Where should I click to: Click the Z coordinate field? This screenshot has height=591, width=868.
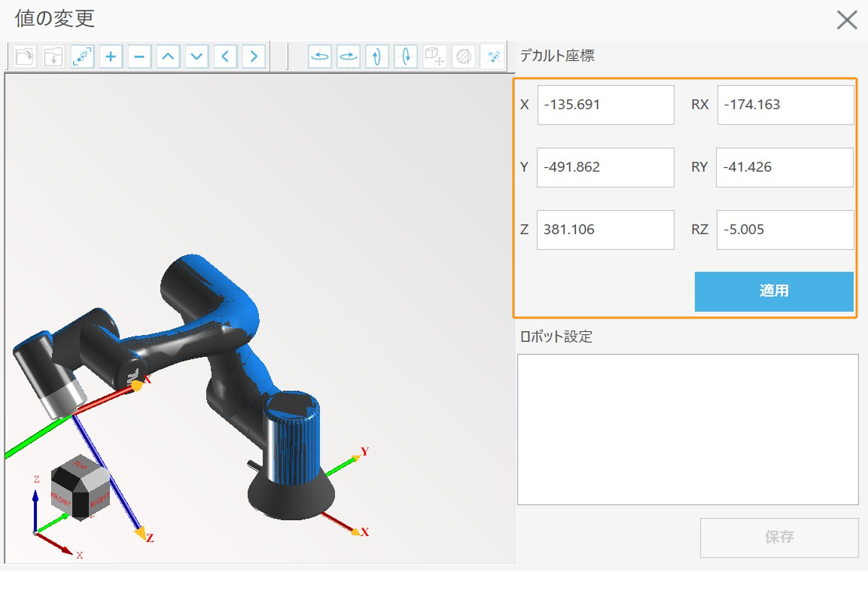pos(605,230)
